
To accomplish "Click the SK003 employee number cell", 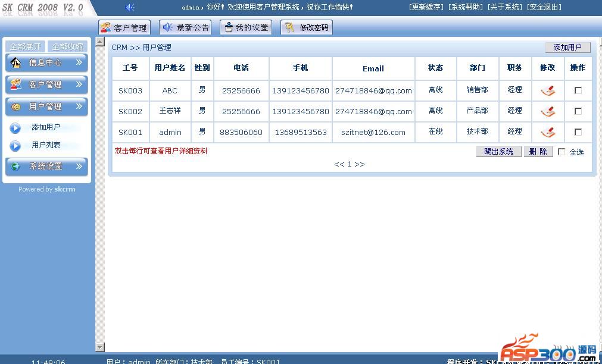I will (x=130, y=90).
